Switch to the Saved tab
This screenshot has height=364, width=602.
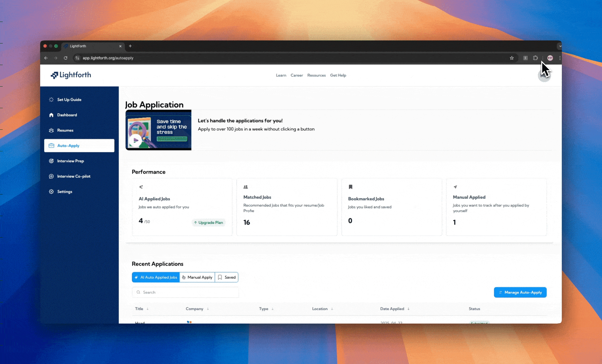[x=227, y=277]
